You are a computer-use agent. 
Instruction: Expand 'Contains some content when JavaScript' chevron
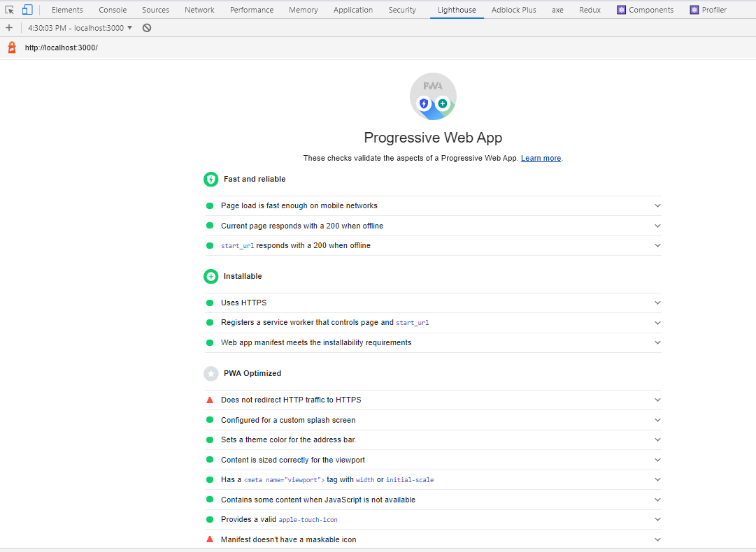(x=657, y=500)
